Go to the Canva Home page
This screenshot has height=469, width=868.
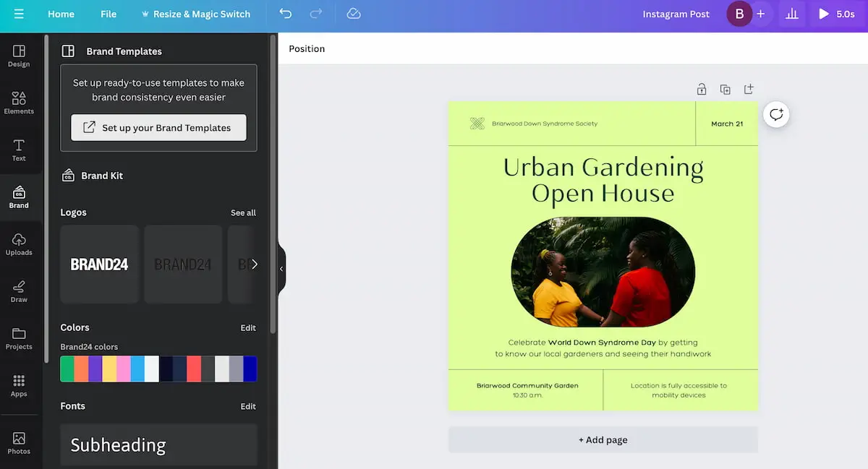point(61,14)
